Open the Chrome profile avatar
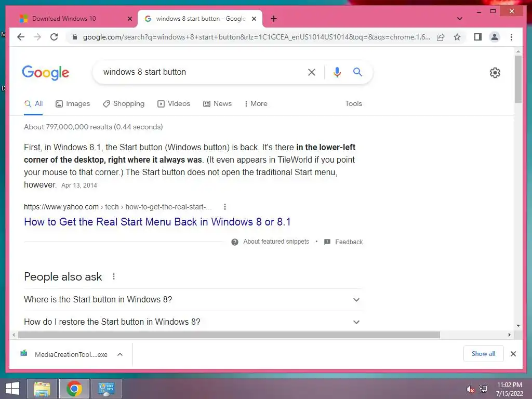This screenshot has width=532, height=399. [x=495, y=37]
